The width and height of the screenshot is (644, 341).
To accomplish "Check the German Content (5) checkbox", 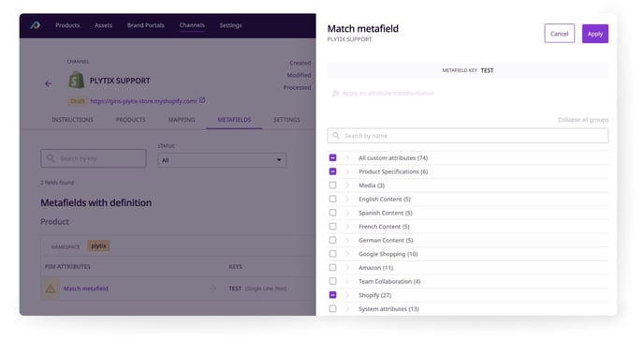I will pyautogui.click(x=332, y=240).
